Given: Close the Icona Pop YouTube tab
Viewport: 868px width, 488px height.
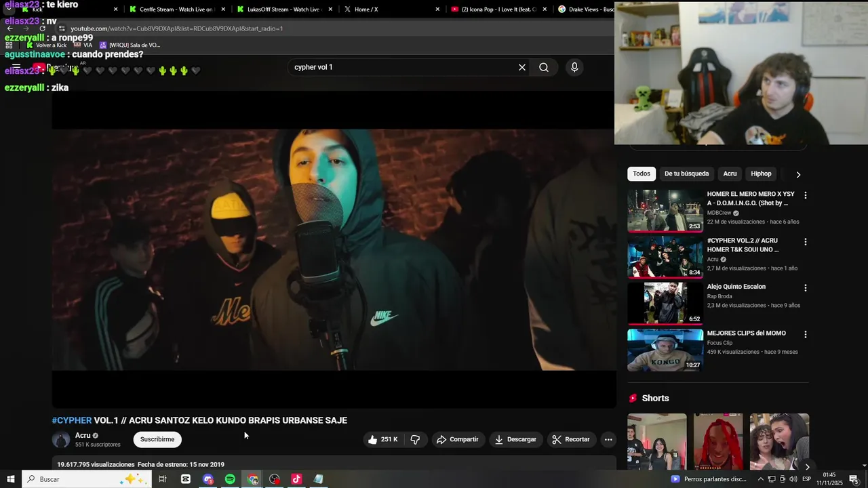Looking at the screenshot, I should coord(545,9).
